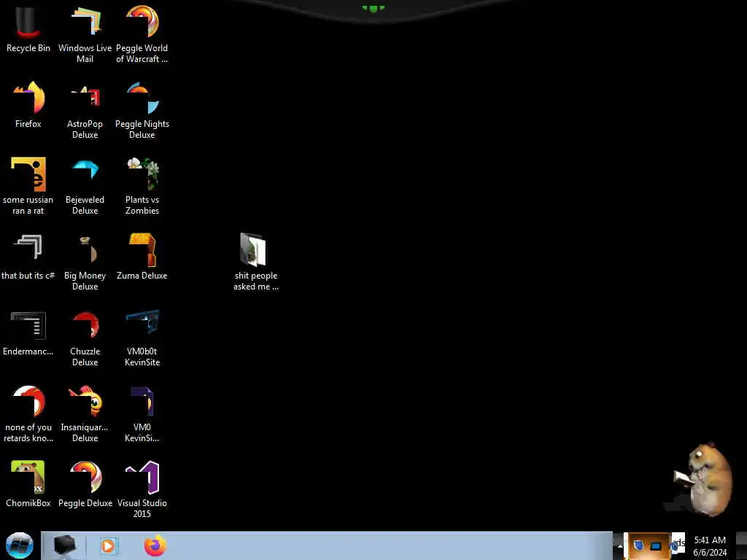Click the blue monitor tray icon
The image size is (747, 560).
coord(656,545)
